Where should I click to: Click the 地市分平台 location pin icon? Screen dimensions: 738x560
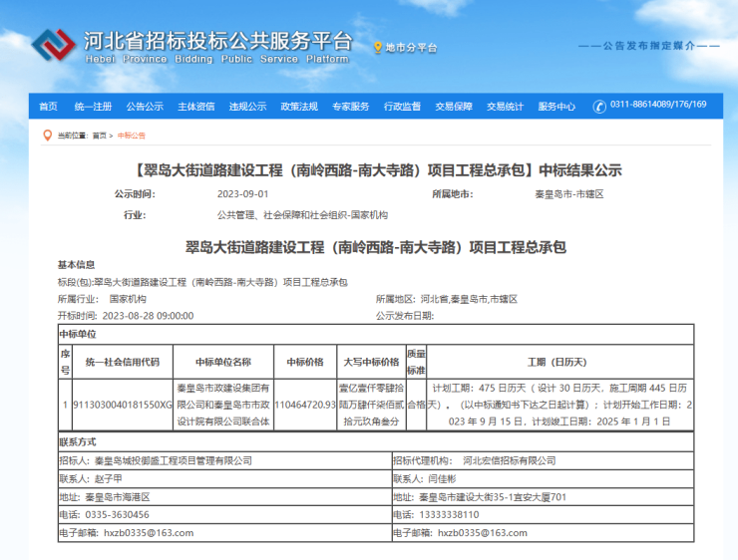(x=377, y=47)
